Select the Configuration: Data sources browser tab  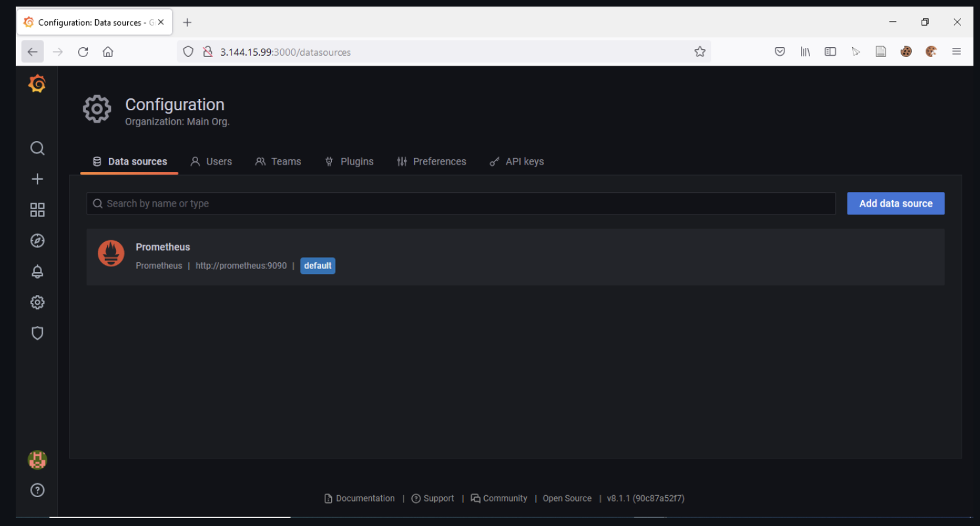pyautogui.click(x=94, y=22)
